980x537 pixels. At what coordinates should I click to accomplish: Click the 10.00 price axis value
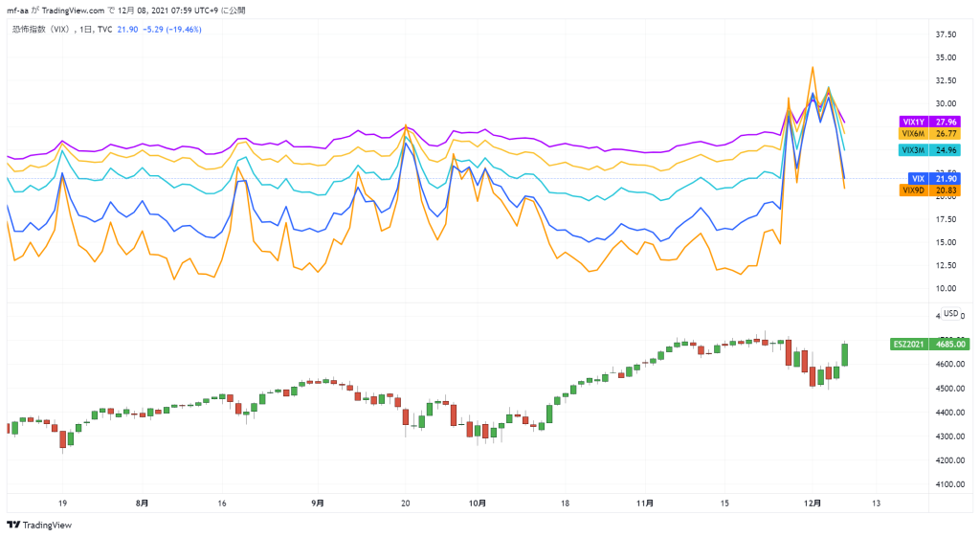pos(946,289)
